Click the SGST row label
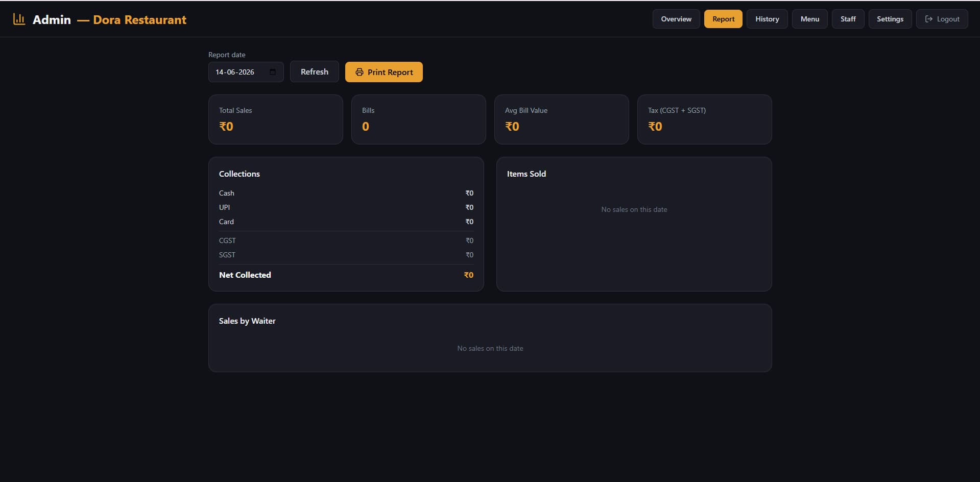 click(227, 255)
